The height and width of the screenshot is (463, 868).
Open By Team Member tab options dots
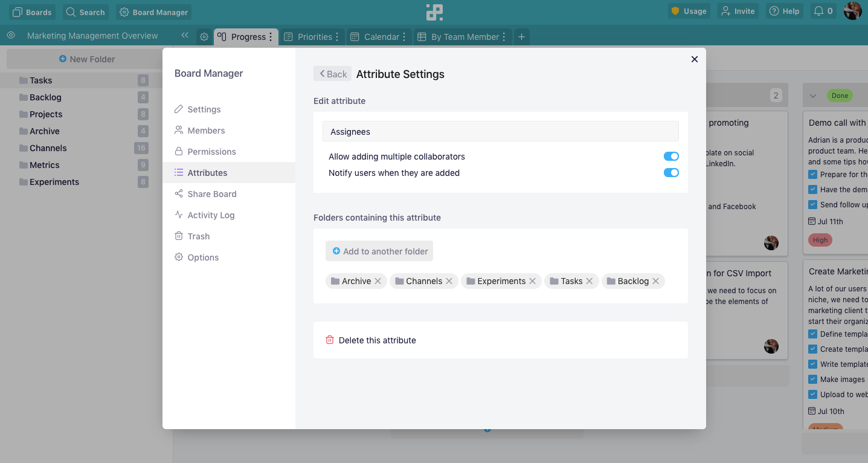coord(504,37)
